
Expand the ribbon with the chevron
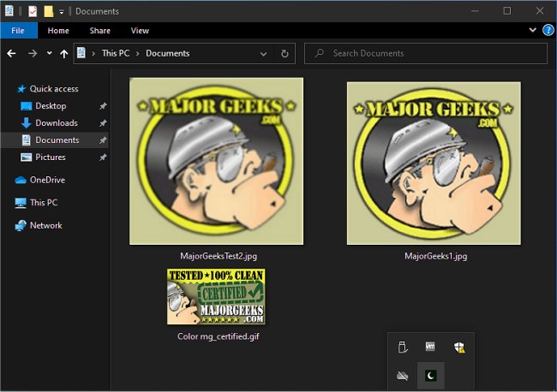click(x=532, y=30)
